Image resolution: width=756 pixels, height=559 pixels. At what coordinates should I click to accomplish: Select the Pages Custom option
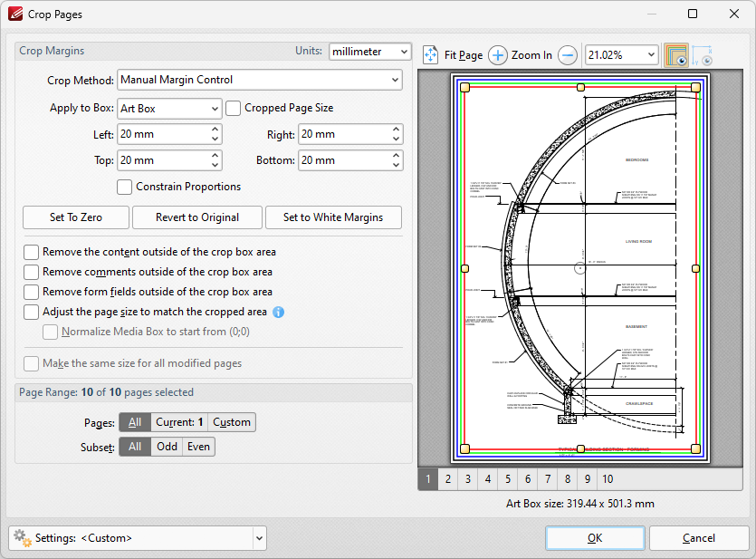pos(232,422)
